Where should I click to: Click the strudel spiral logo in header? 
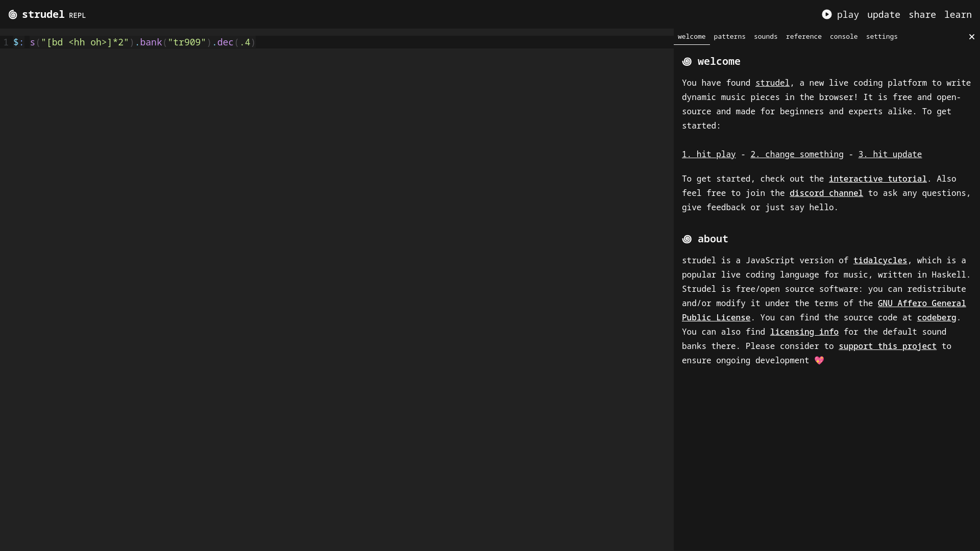tap(13, 15)
